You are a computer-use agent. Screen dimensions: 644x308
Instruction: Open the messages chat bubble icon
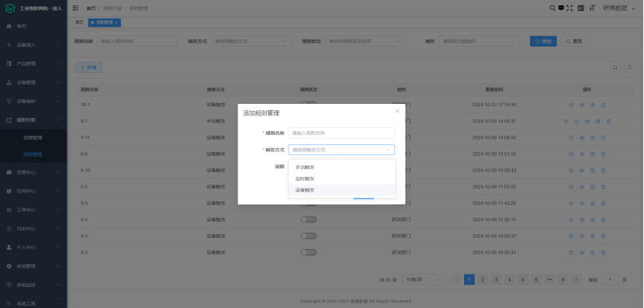click(561, 8)
